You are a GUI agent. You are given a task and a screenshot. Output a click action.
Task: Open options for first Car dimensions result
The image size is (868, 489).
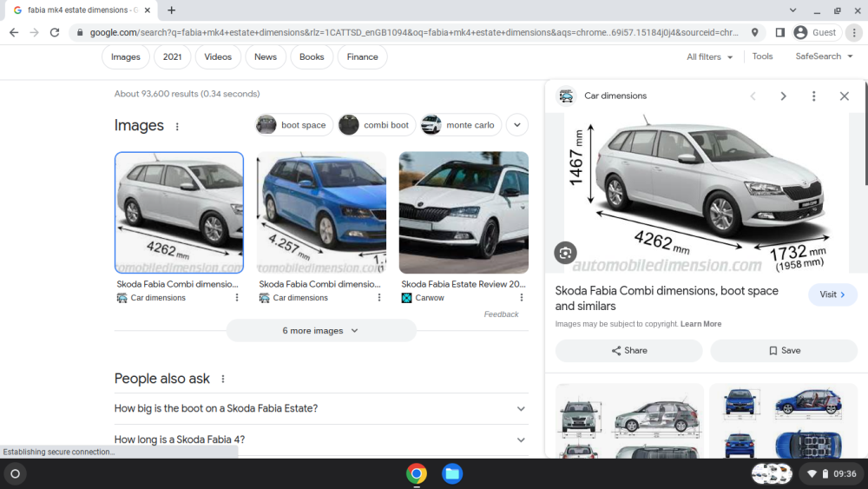[x=237, y=298]
